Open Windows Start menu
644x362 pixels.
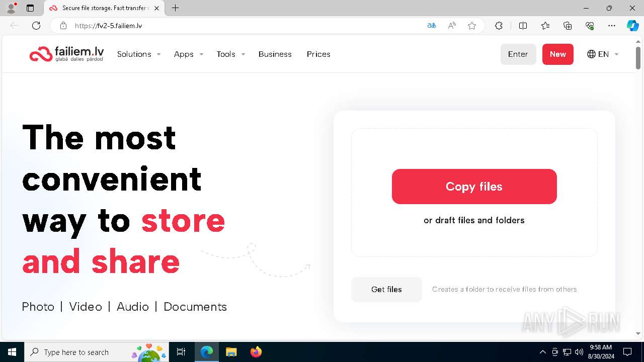pos(12,352)
